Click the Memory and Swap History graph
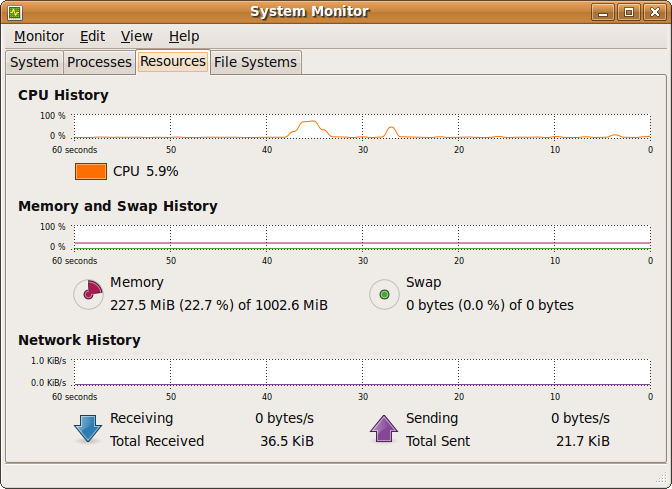 click(x=362, y=237)
